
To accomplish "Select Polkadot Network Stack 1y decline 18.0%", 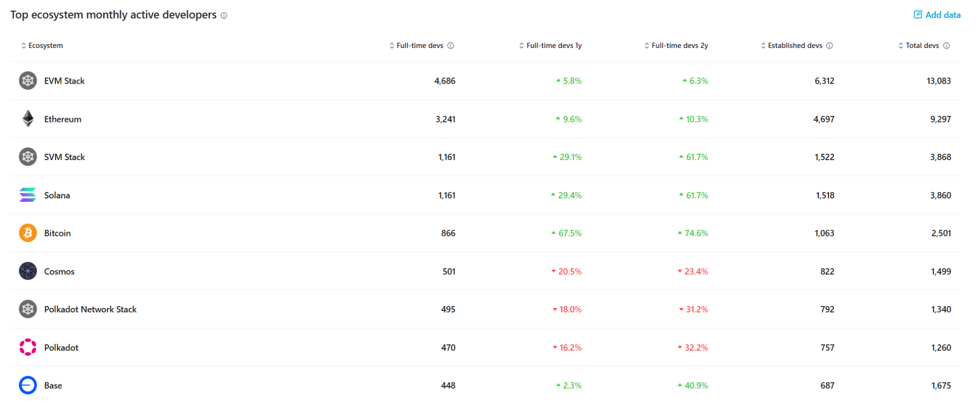I will point(567,309).
